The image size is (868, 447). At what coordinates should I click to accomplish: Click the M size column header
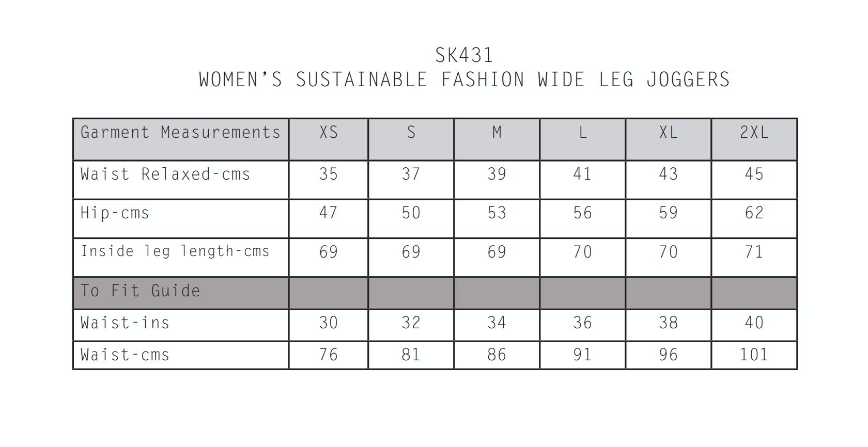tap(497, 133)
